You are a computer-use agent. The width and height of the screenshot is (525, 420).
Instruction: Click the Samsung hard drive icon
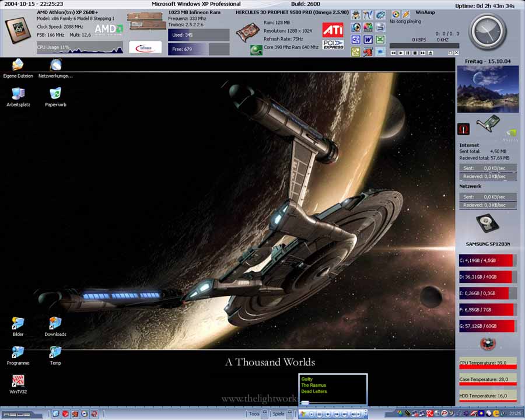(488, 223)
